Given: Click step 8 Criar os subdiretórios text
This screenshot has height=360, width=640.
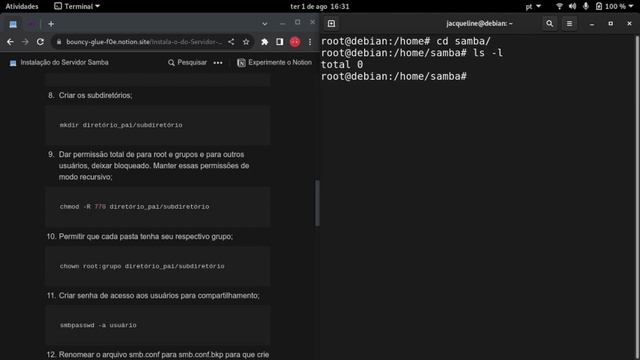Looking at the screenshot, I should pyautogui.click(x=95, y=96).
